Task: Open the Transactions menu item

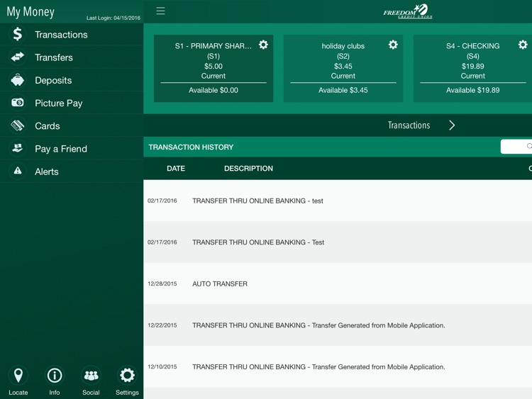Action: point(72,35)
